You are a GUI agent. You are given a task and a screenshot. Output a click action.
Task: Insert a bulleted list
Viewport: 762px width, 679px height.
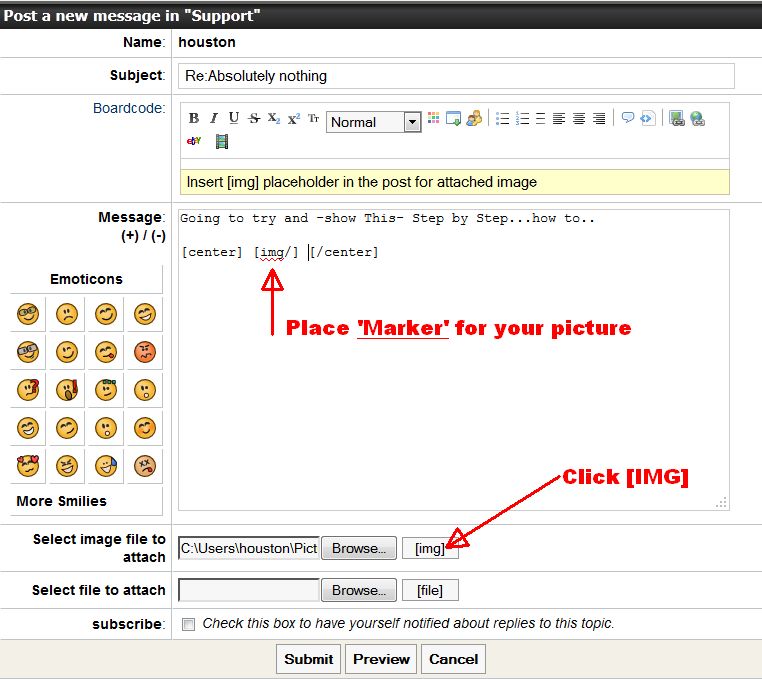tap(503, 119)
